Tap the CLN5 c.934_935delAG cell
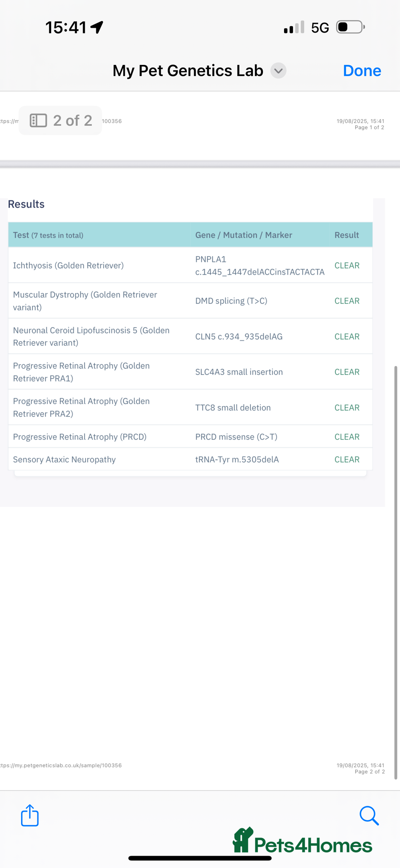Screen dimensions: 400x868 tap(239, 336)
